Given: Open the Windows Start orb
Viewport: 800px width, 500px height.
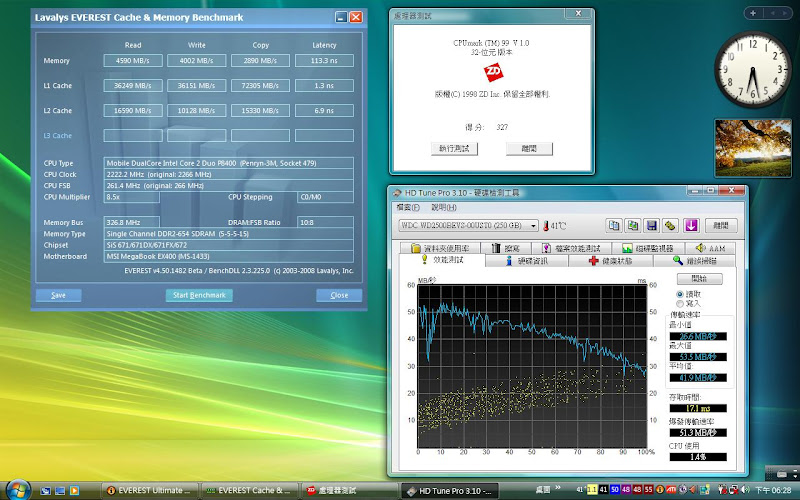Looking at the screenshot, I should point(18,490).
